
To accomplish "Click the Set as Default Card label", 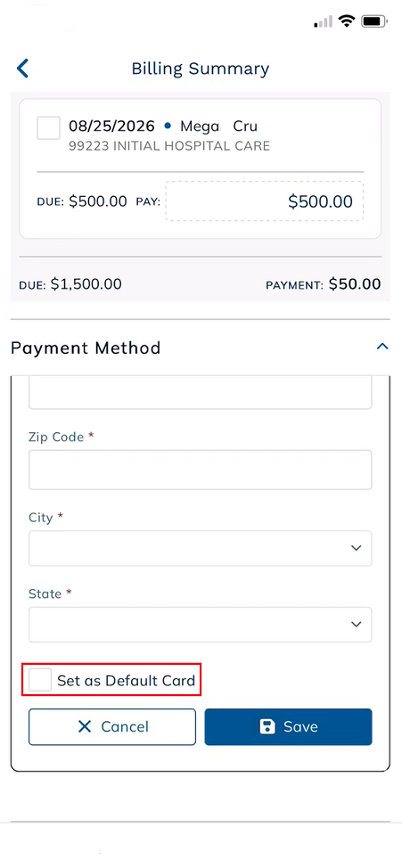I will [127, 680].
